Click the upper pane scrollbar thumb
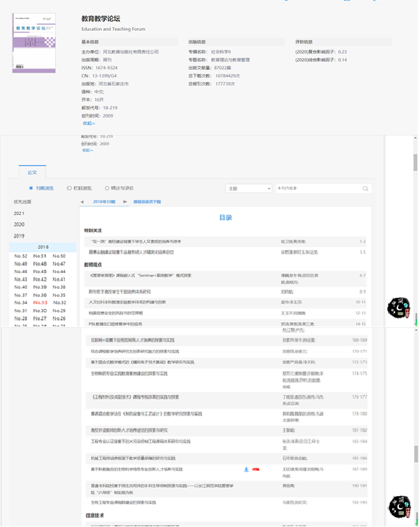420x527 pixels. click(415, 162)
